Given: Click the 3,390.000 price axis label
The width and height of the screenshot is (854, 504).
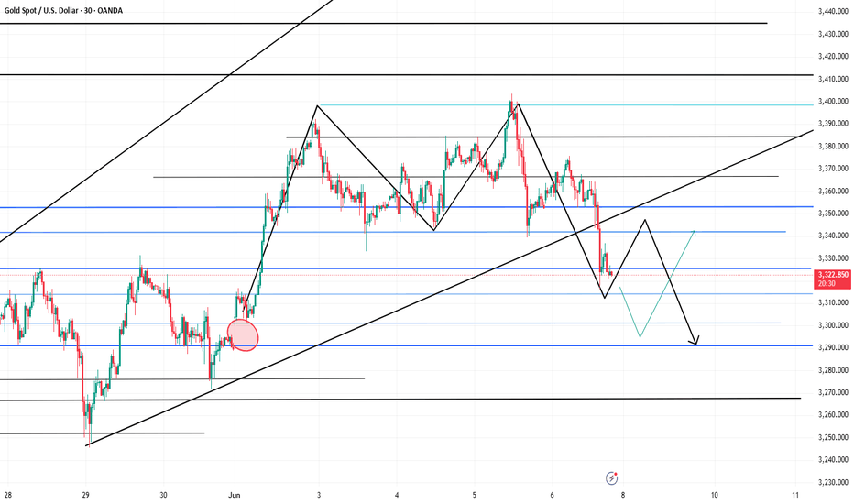Looking at the screenshot, I should click(x=833, y=124).
